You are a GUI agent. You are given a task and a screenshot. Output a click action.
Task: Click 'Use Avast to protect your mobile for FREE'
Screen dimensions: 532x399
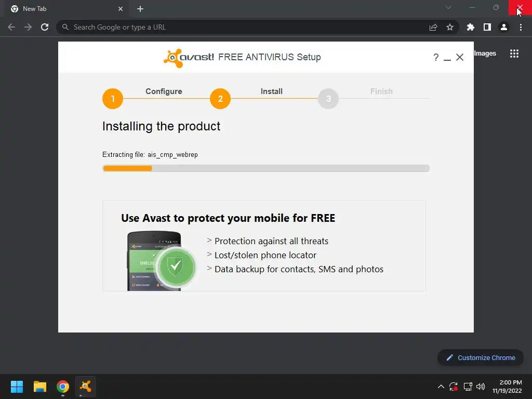[x=228, y=218]
